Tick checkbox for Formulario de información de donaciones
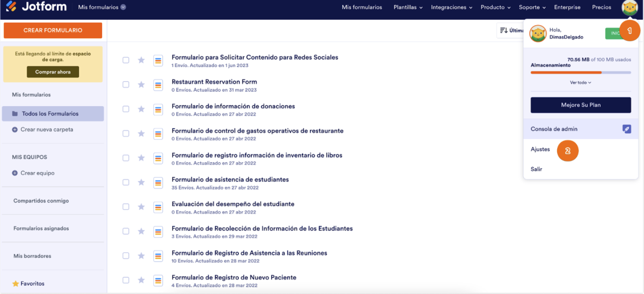This screenshot has height=294, width=644. click(x=126, y=109)
